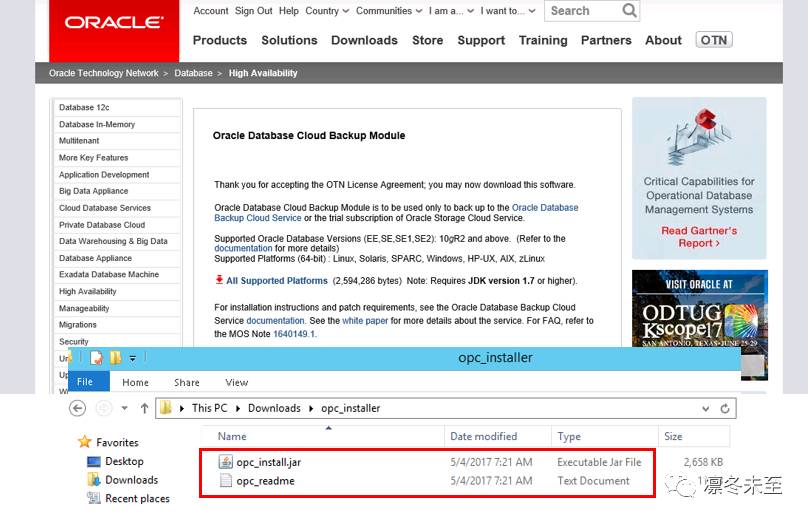Screen dimensions: 808x520
Task: Open the recent locations dropdown arrow
Action: pos(124,408)
